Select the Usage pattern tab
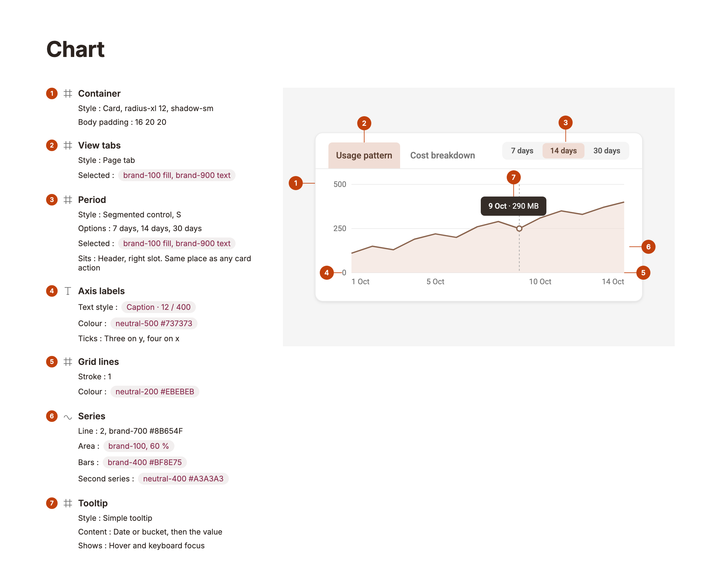This screenshot has height=588, width=717. click(364, 155)
